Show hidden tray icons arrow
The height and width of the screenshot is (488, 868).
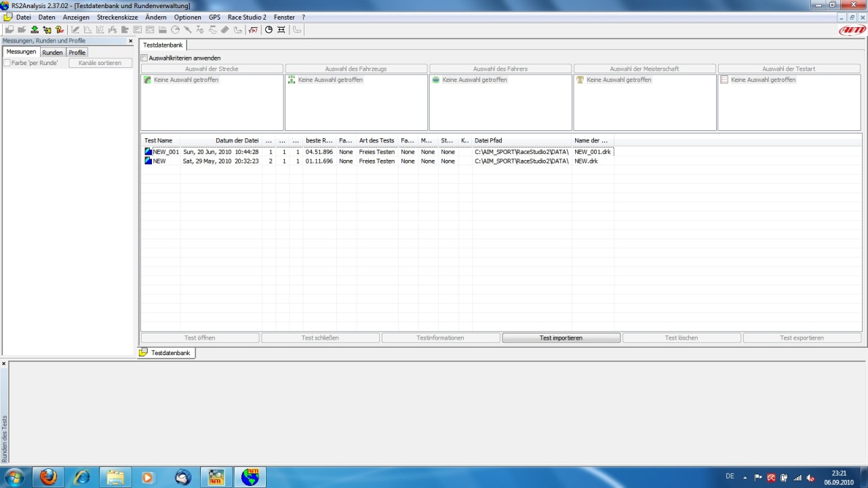745,477
